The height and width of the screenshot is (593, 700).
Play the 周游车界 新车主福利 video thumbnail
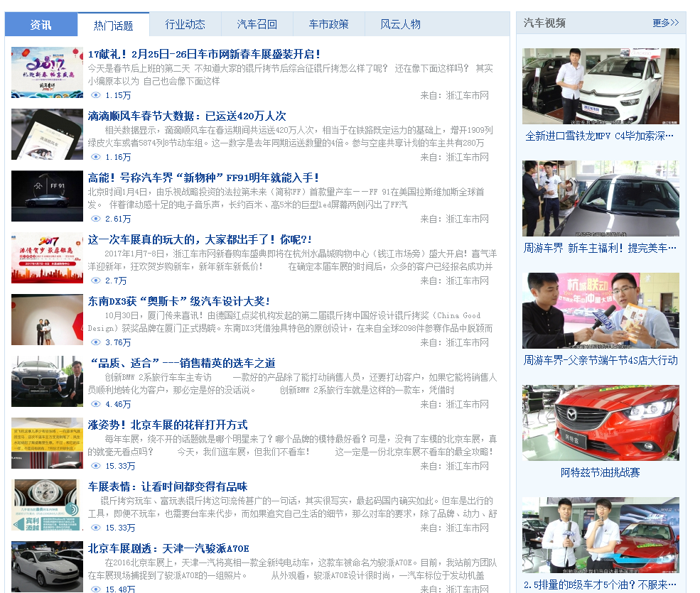pyautogui.click(x=601, y=199)
